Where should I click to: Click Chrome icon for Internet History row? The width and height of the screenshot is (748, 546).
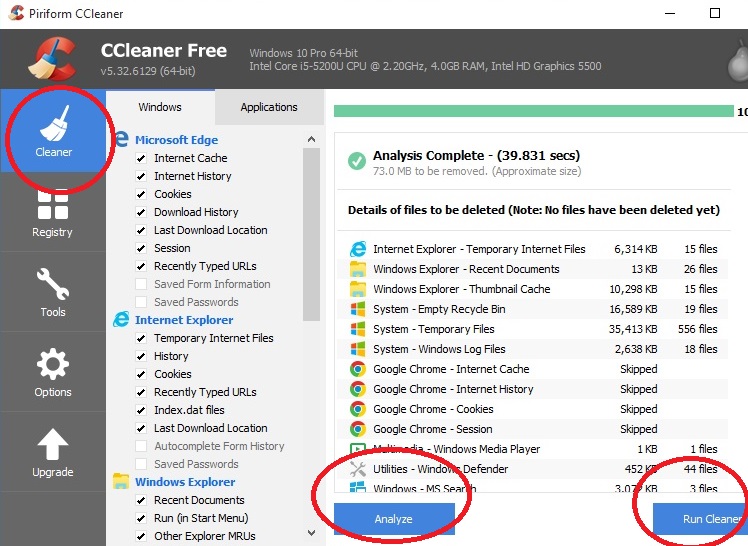(x=358, y=389)
